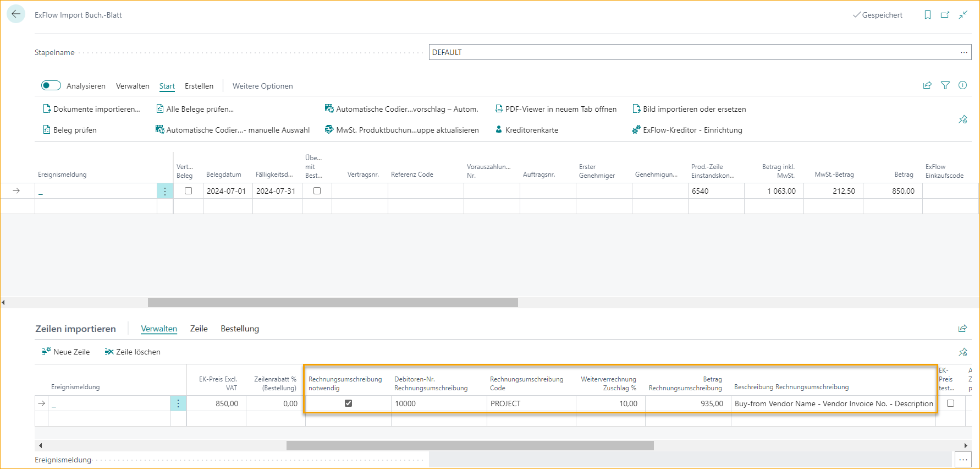Open Weitere Optionen
The height and width of the screenshot is (469, 980).
(263, 86)
